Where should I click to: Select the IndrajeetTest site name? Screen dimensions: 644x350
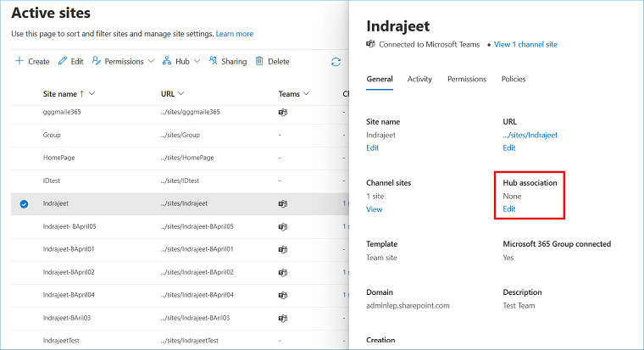61,341
